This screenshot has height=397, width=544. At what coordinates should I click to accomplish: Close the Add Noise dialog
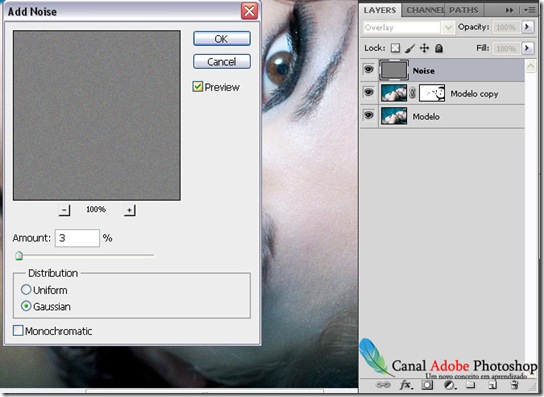pyautogui.click(x=249, y=11)
